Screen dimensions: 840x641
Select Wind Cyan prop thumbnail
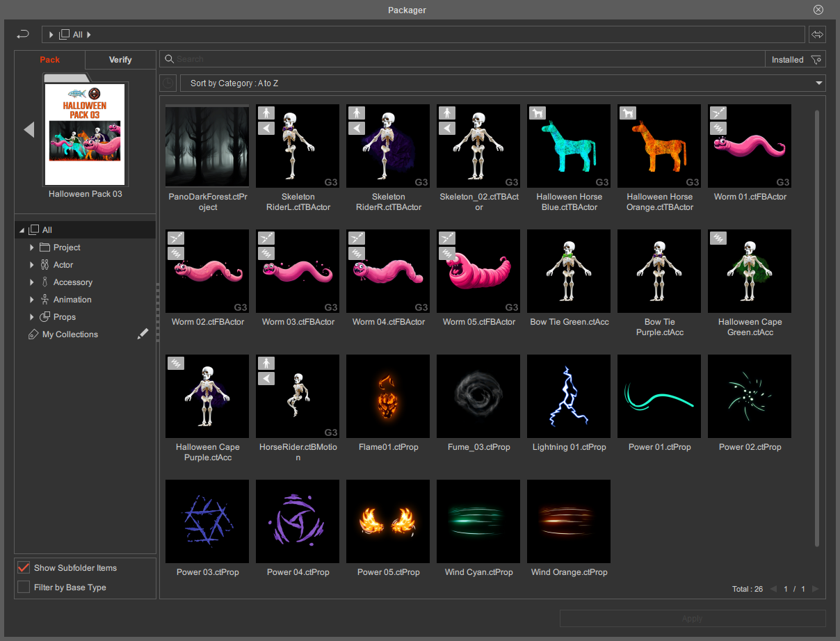click(478, 521)
